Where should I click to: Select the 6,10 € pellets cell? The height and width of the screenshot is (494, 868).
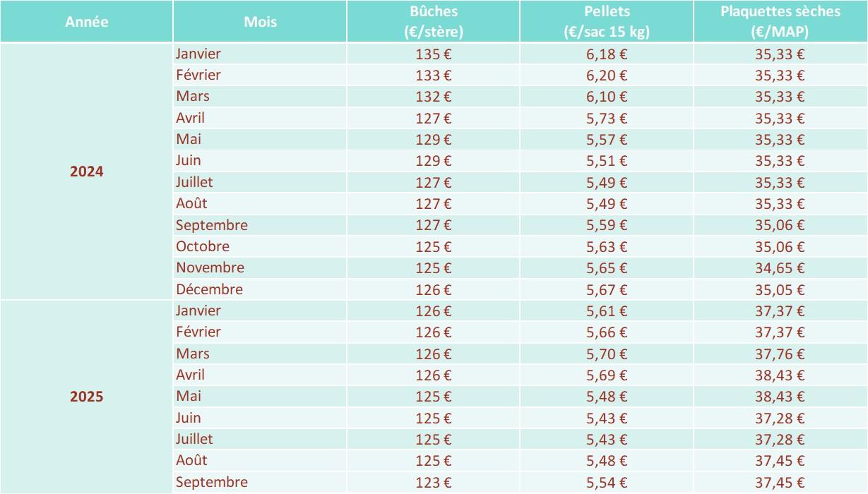[x=607, y=97]
